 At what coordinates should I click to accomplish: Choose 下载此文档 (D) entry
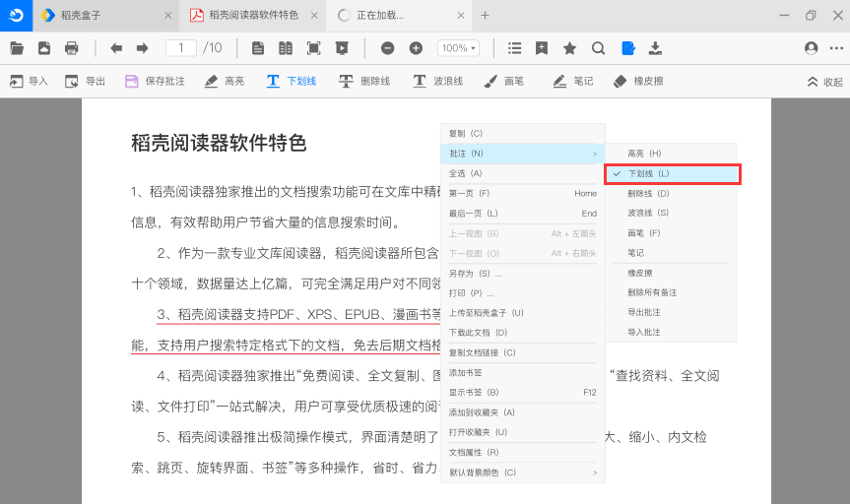click(523, 333)
